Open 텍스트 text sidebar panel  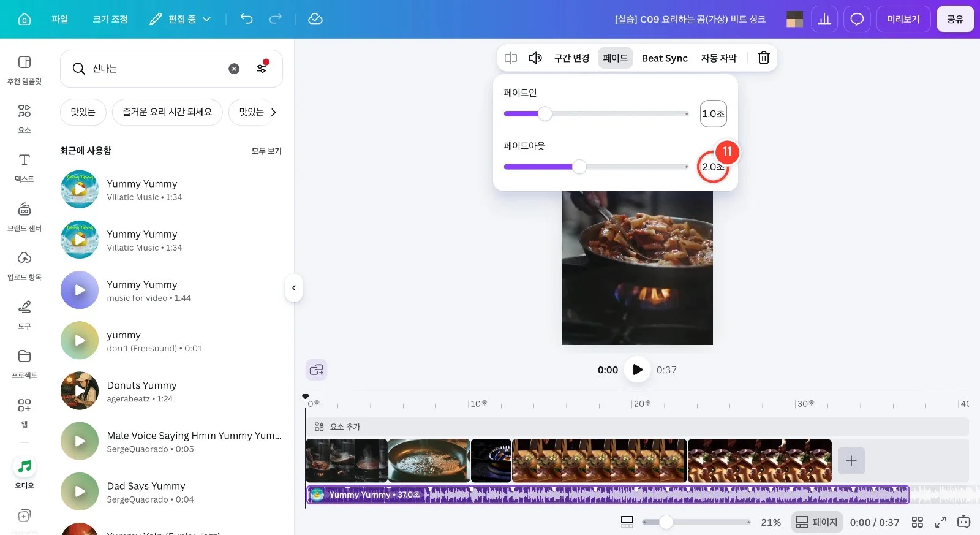[x=24, y=168]
